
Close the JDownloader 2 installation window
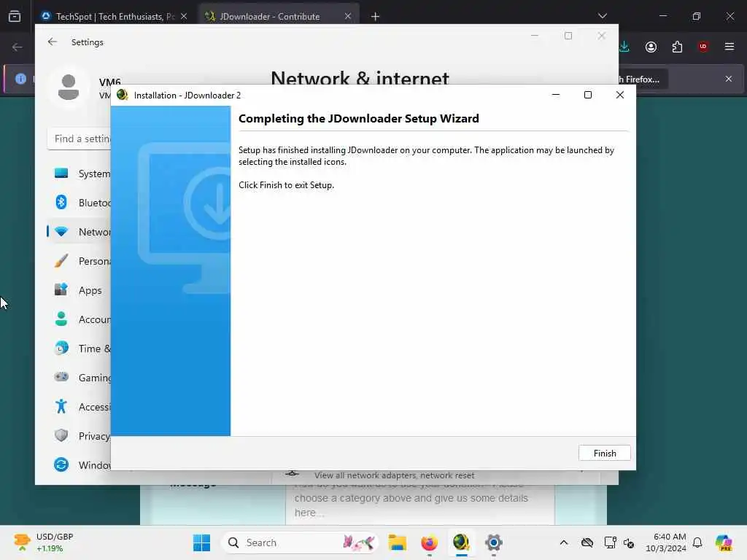(x=619, y=95)
